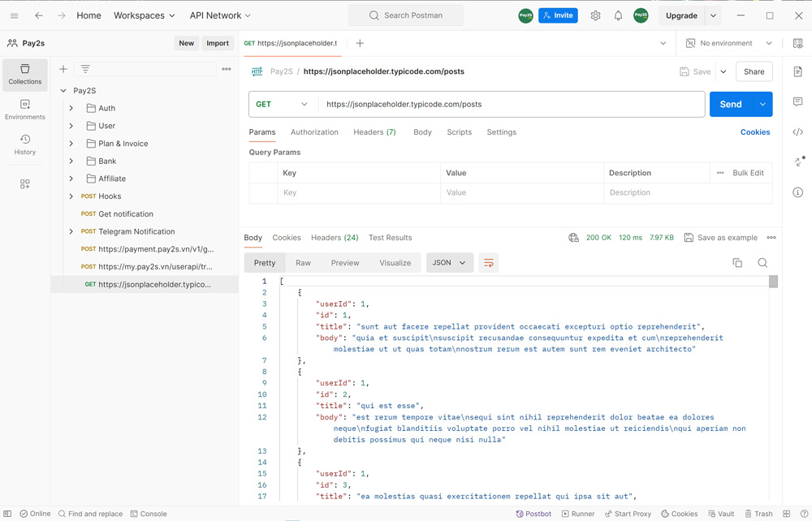Screen dimensions: 812x521
Task: Switch to the request Body tab
Action: [422, 132]
